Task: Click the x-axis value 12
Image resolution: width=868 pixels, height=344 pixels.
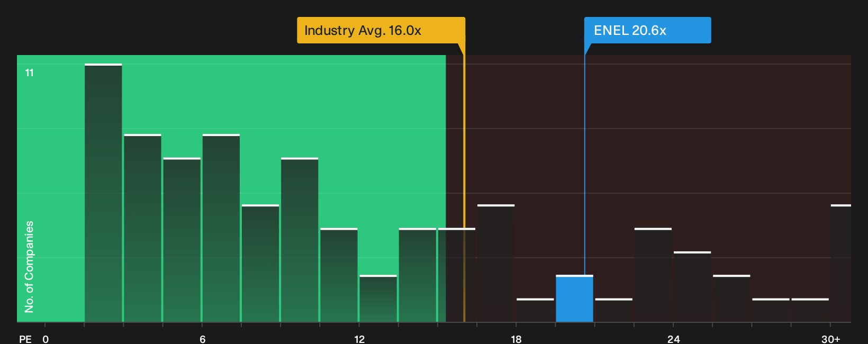Action: 359,339
